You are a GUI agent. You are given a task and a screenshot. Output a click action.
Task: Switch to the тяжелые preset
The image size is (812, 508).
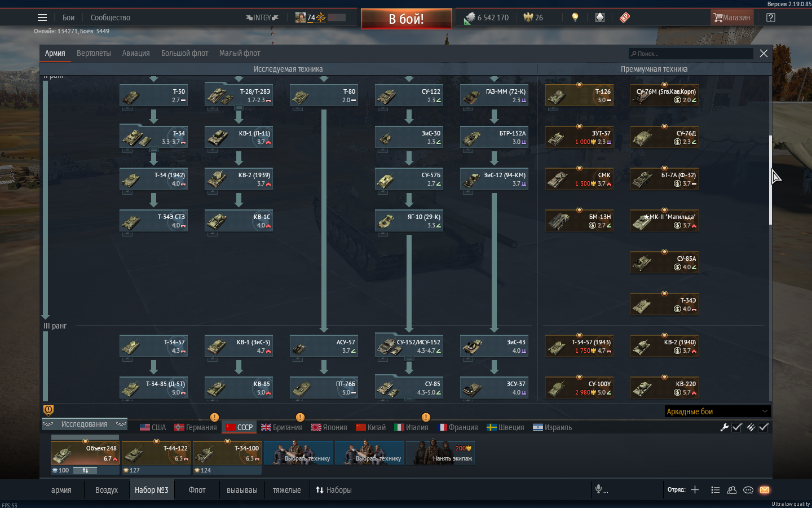click(x=287, y=490)
